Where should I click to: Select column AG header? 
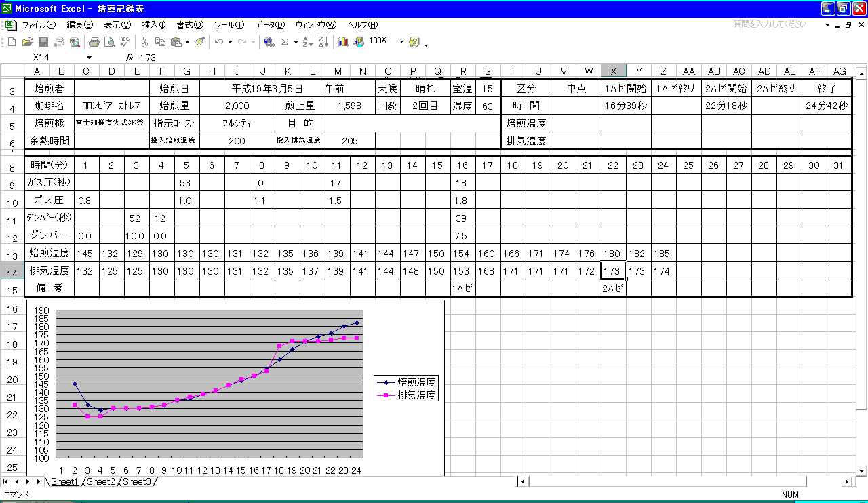840,71
